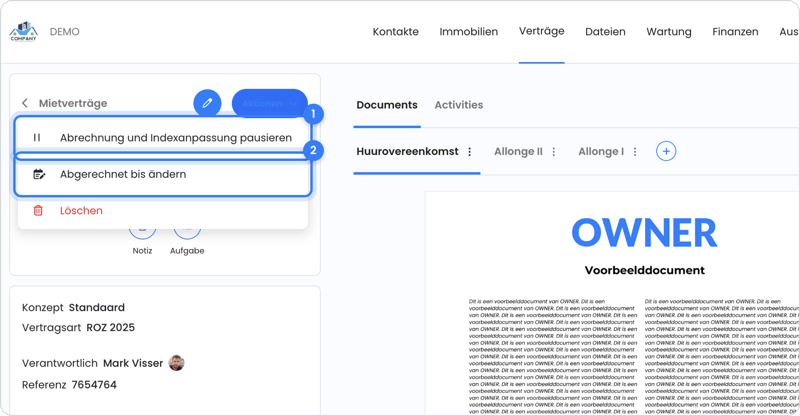Click the Konzept value Standaard

coord(96,307)
